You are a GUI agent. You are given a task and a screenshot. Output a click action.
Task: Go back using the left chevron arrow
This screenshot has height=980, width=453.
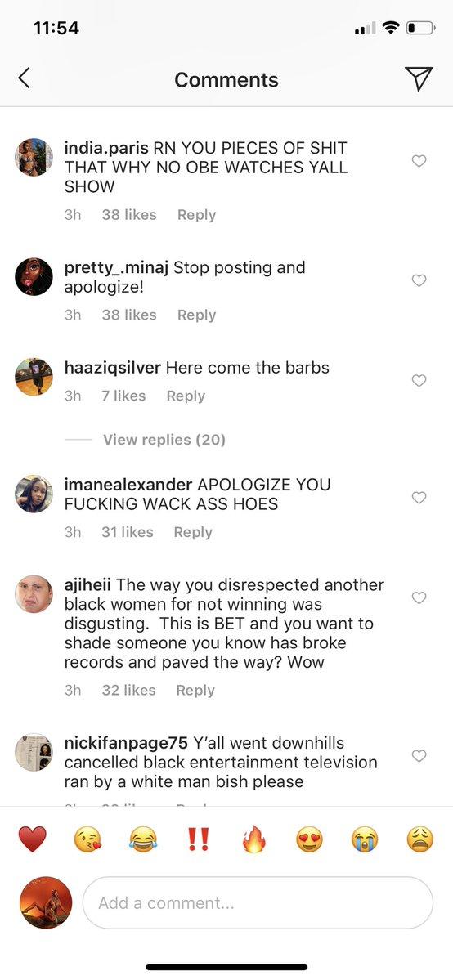tap(24, 78)
